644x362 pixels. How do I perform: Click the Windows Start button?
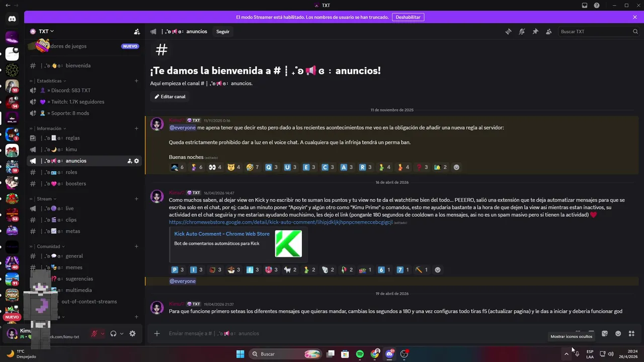[240, 354]
